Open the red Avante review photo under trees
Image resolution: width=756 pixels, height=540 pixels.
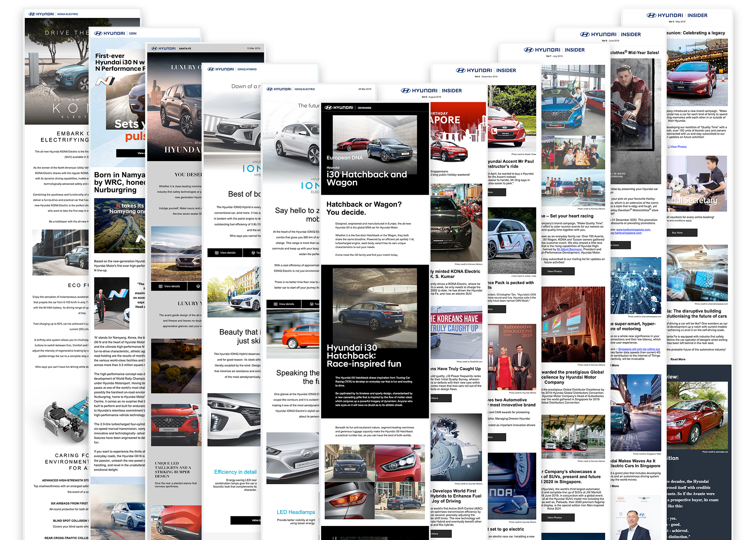point(697,415)
